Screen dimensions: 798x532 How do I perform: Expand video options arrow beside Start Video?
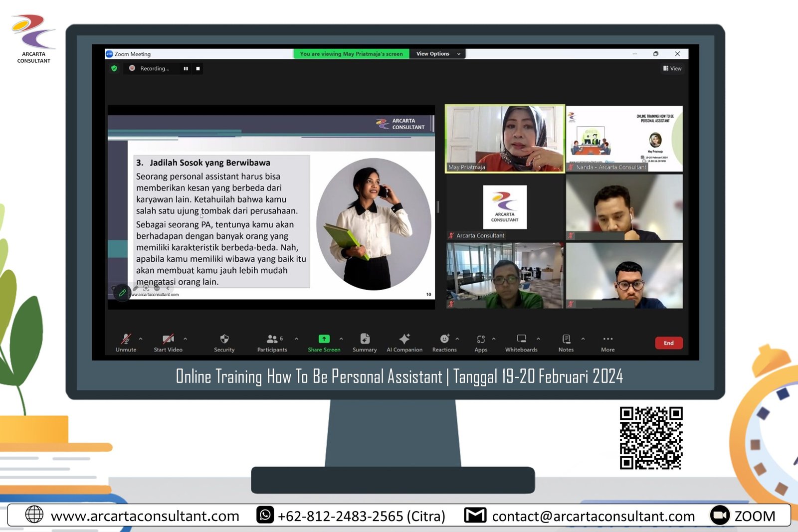(186, 339)
